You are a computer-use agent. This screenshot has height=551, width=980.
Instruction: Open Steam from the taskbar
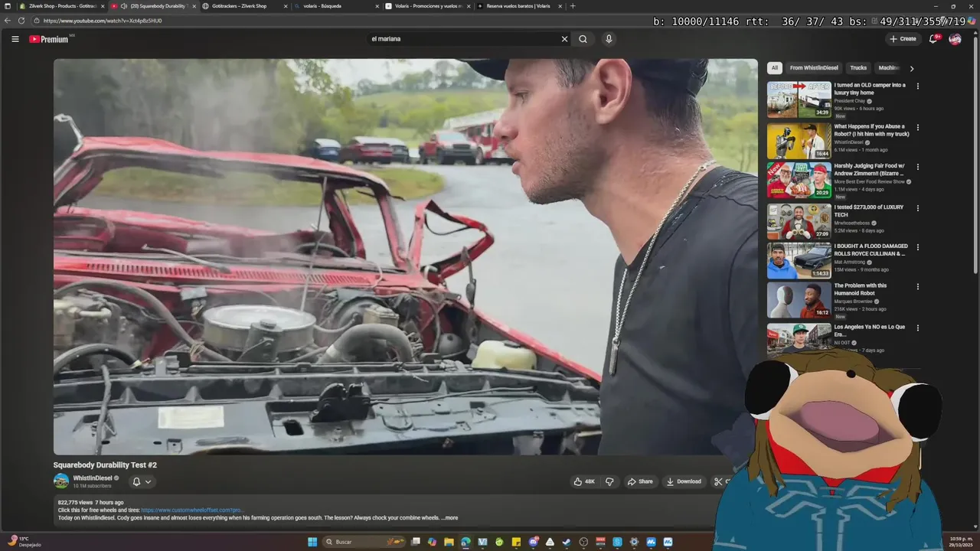coord(567,542)
